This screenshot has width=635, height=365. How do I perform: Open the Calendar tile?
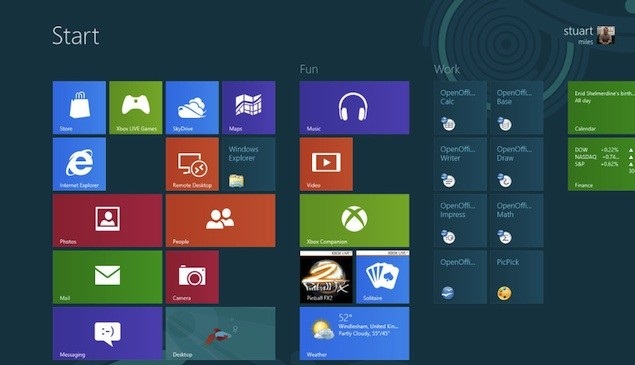coord(601,107)
